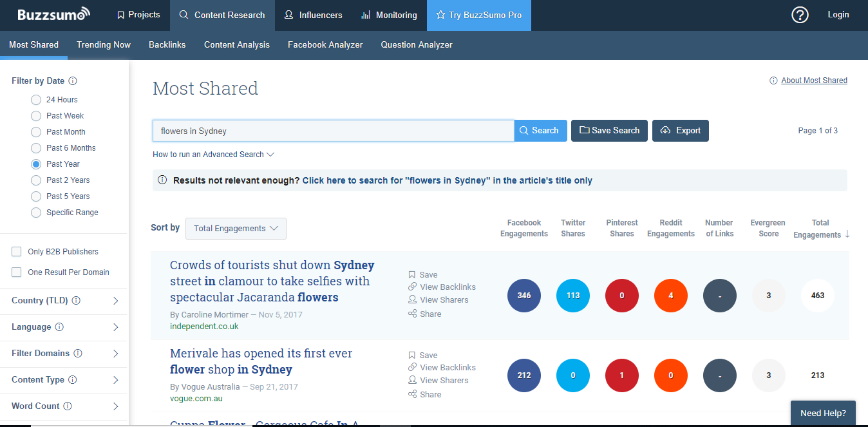Click Reddit engagements circle showing 4
868x427 pixels.
tap(671, 296)
